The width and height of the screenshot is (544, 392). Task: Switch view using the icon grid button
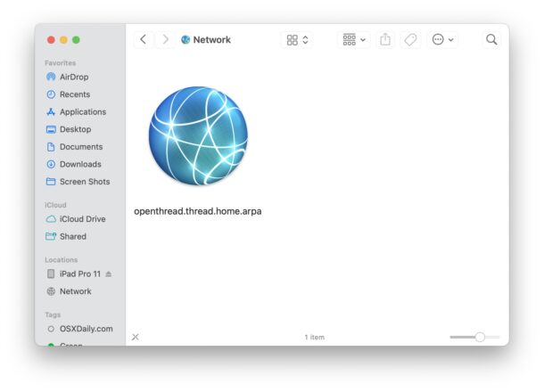tap(297, 40)
